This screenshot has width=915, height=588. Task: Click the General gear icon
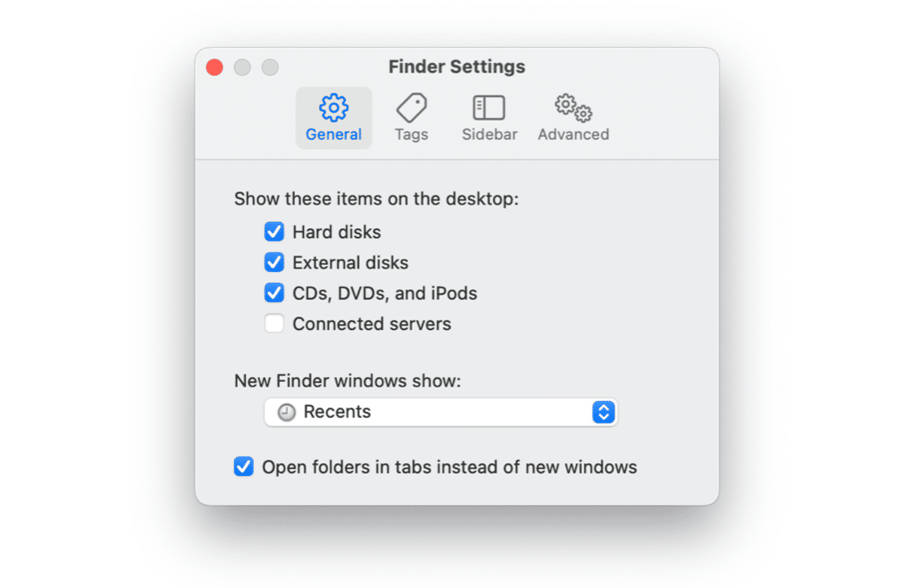[333, 108]
